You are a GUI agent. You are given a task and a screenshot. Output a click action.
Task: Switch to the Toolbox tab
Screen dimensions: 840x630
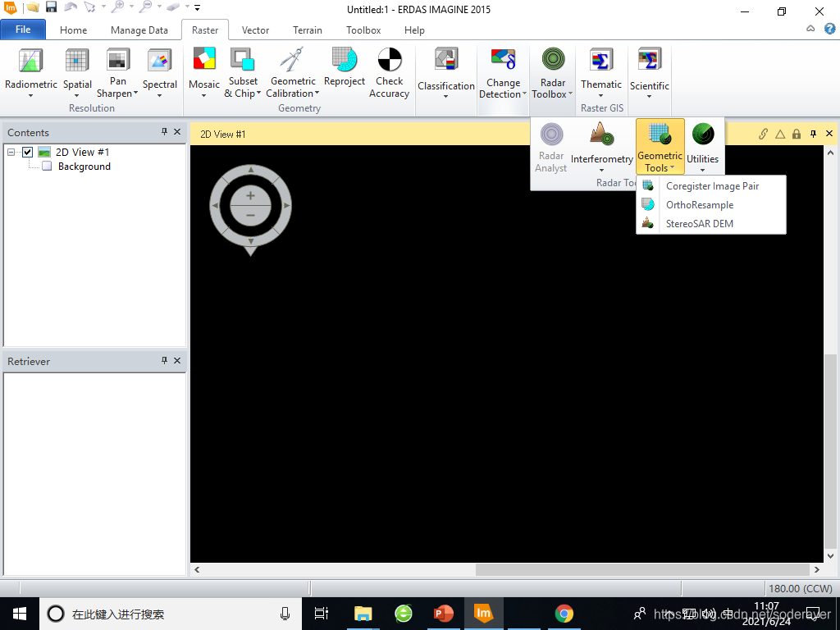363,30
